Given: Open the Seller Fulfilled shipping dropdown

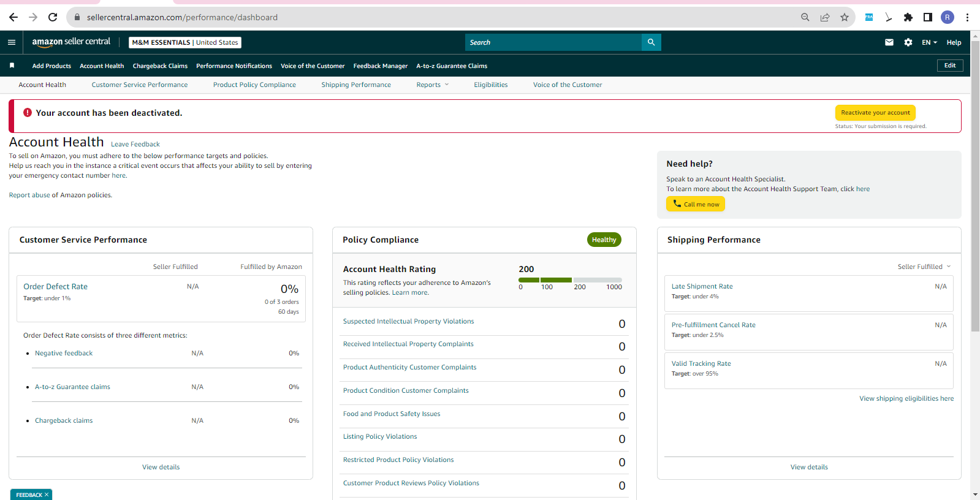Looking at the screenshot, I should 924,267.
